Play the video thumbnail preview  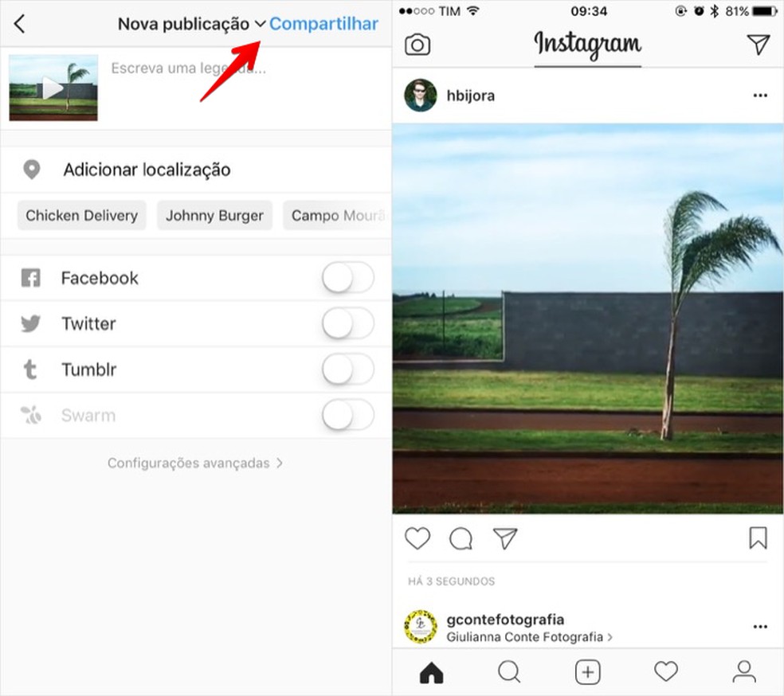click(53, 88)
